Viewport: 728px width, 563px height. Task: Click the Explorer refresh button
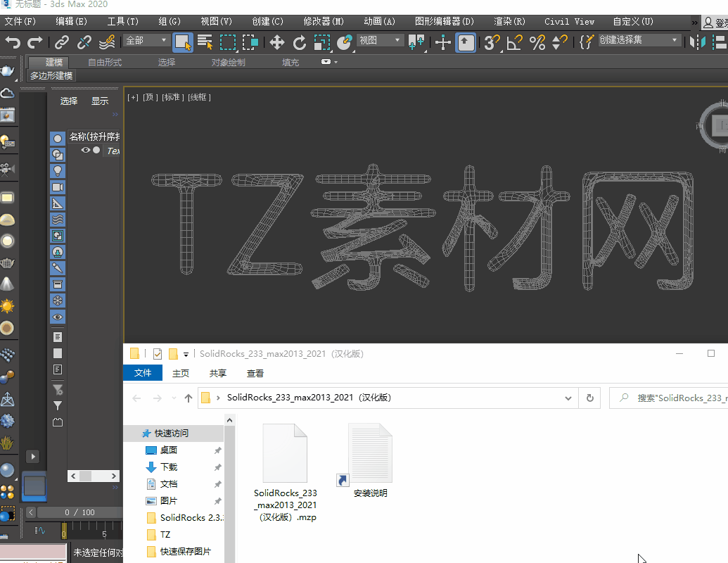[x=589, y=398]
